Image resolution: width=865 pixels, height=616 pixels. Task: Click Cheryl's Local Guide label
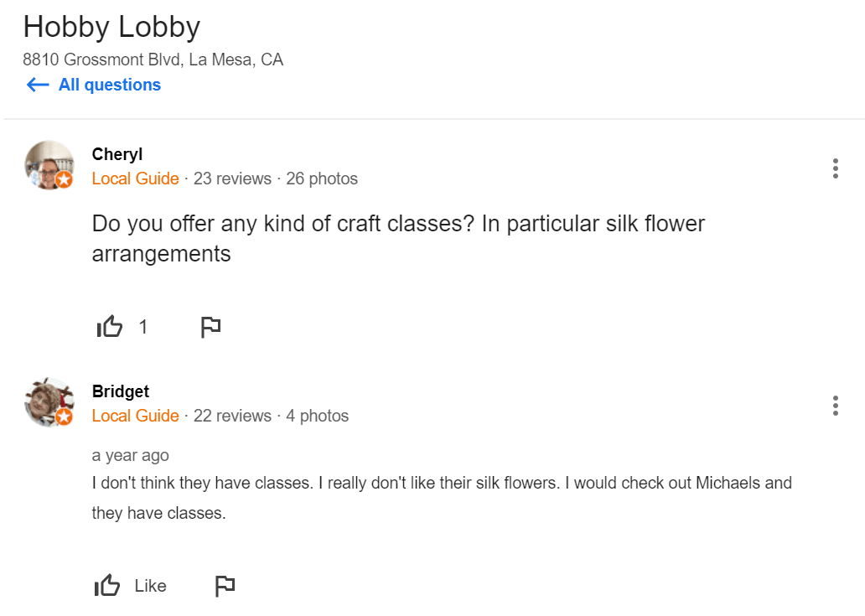pos(135,179)
